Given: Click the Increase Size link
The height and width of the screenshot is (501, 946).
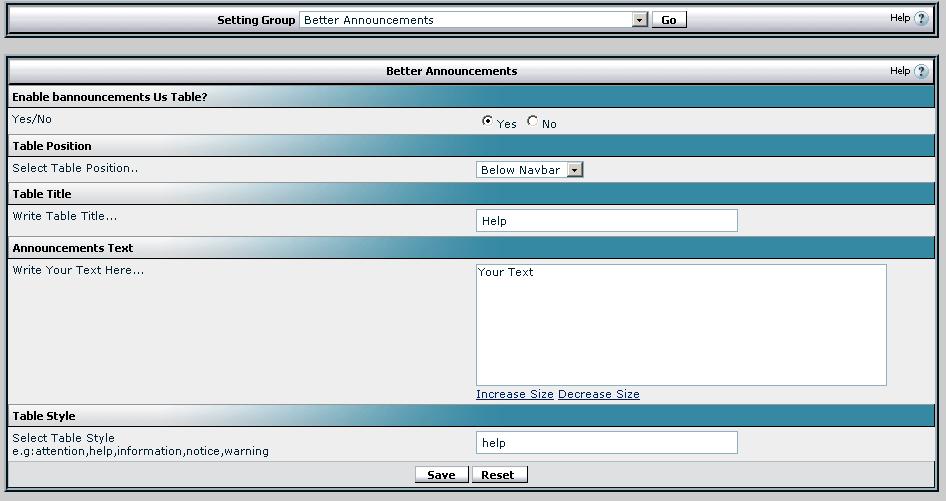Looking at the screenshot, I should (x=514, y=394).
